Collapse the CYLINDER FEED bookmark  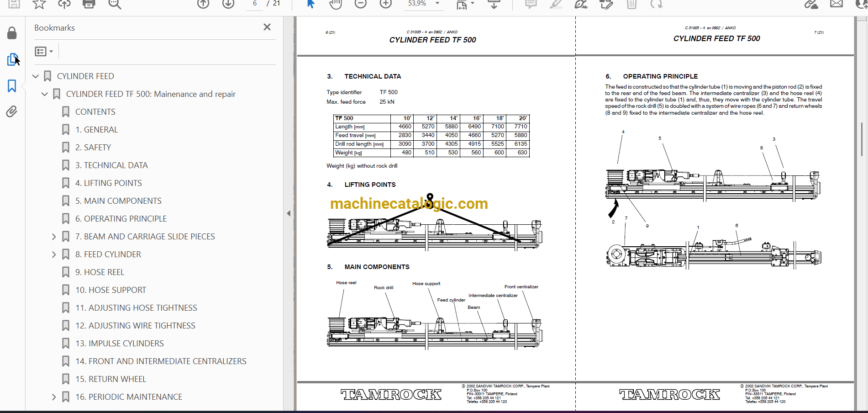coord(36,76)
